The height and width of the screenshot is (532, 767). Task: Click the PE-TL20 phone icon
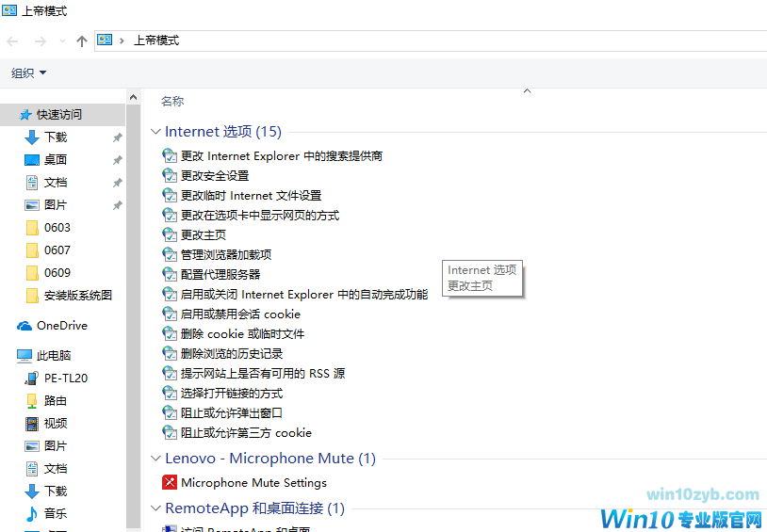(32, 379)
